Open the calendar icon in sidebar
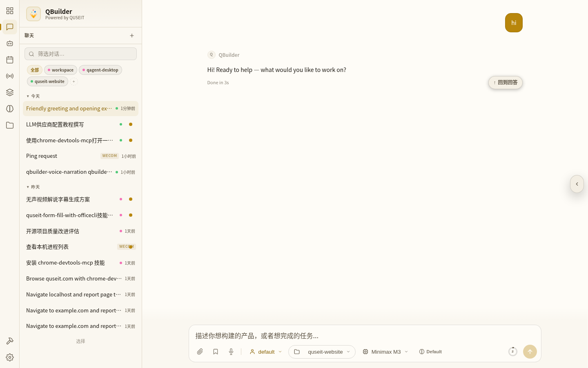The height and width of the screenshot is (368, 588). pyautogui.click(x=10, y=60)
